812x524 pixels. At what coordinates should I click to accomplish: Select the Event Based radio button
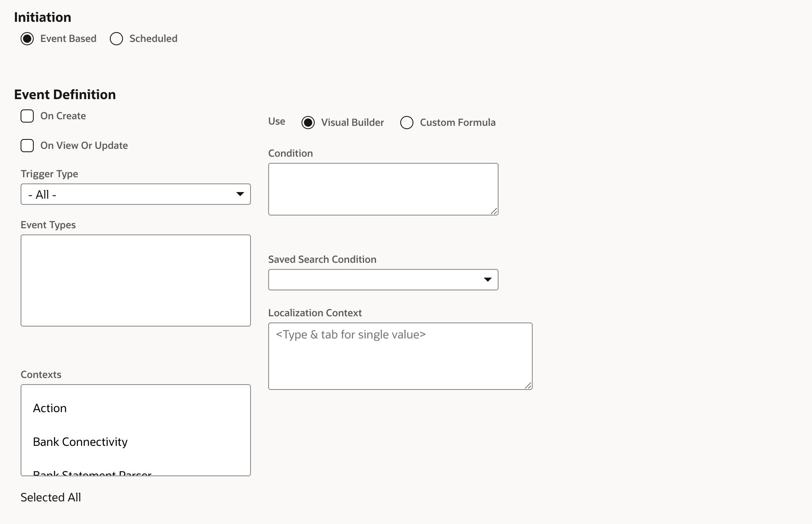click(x=27, y=39)
